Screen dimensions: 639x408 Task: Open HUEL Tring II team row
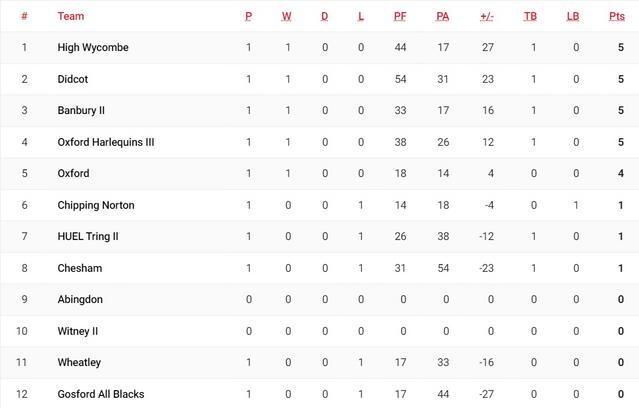click(x=88, y=236)
